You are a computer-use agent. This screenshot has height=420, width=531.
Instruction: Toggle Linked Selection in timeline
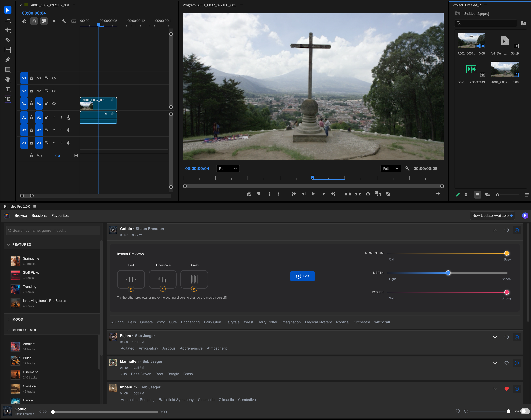point(44,21)
